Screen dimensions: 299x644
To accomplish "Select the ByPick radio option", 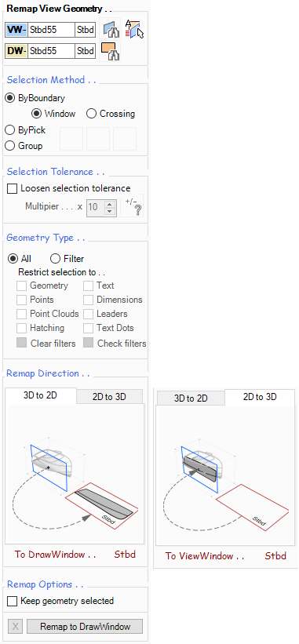I will click(x=24, y=130).
